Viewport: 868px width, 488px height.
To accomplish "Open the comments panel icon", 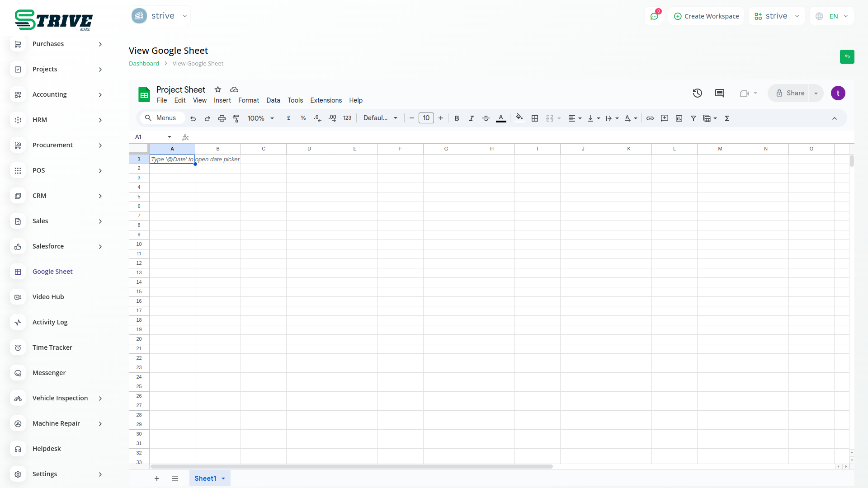I will coord(719,93).
